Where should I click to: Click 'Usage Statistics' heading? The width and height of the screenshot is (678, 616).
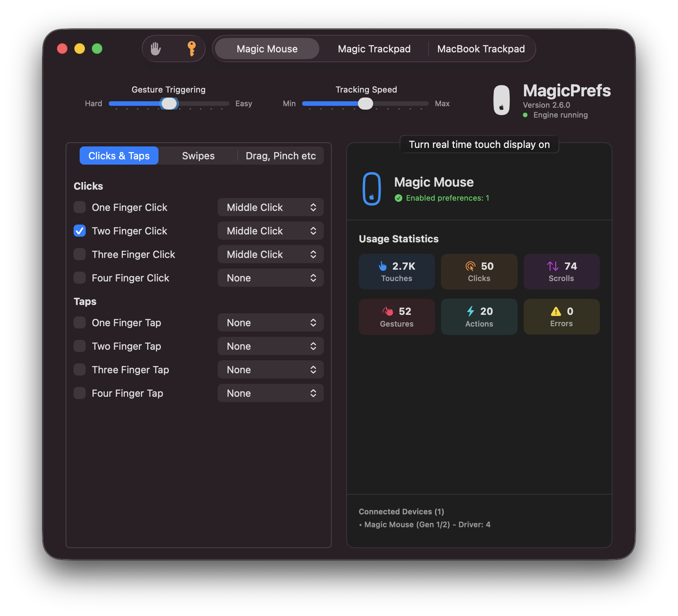pyautogui.click(x=399, y=239)
